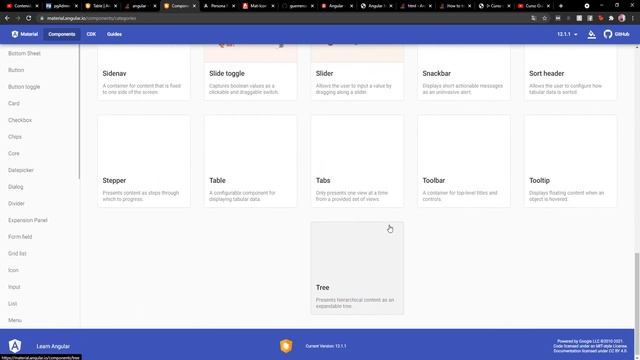Select Checkbox in sidebar

point(20,120)
